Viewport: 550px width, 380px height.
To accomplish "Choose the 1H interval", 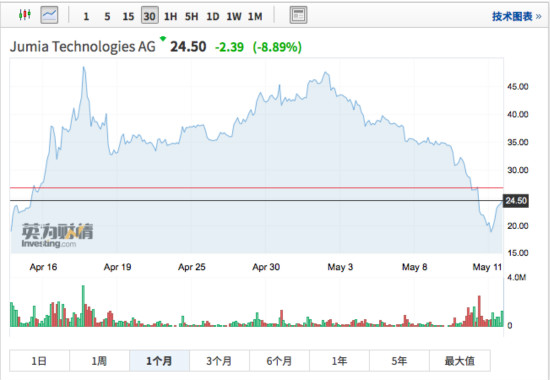I will [170, 16].
